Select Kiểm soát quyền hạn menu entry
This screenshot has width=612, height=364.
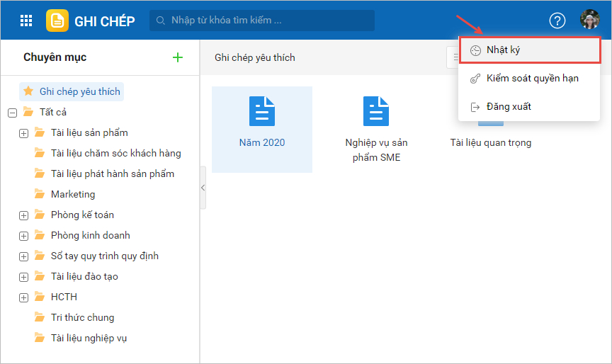click(529, 79)
